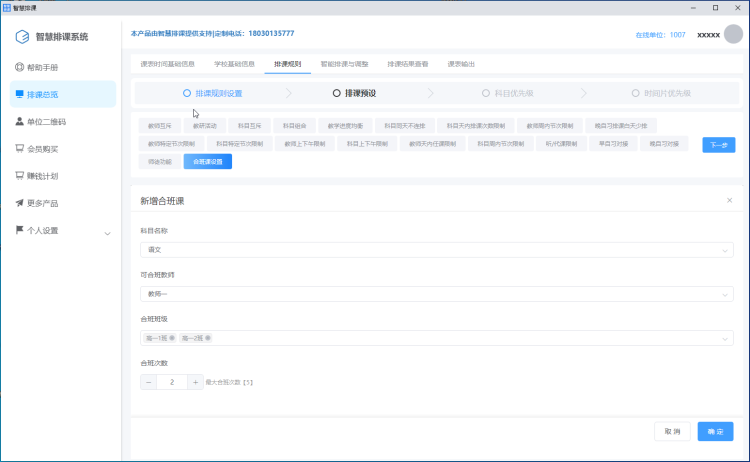Select the 教师上下午限制 rule
Screen dimensions: 750x462
tap(305, 143)
